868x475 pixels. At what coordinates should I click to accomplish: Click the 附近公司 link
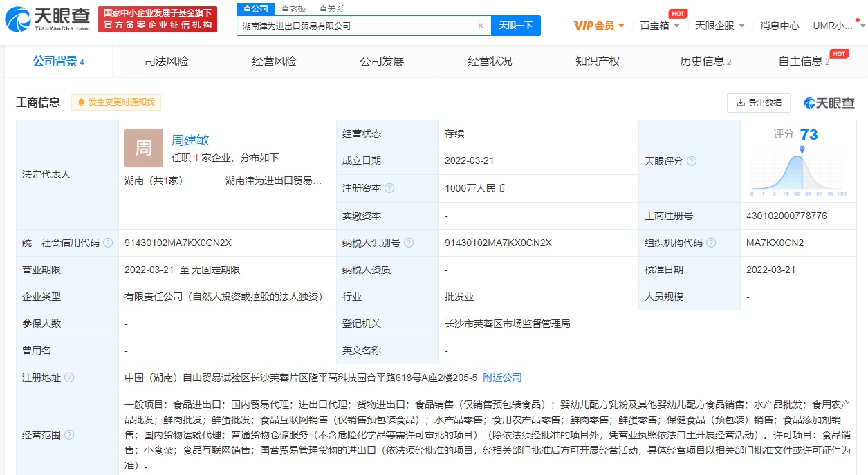point(503,378)
